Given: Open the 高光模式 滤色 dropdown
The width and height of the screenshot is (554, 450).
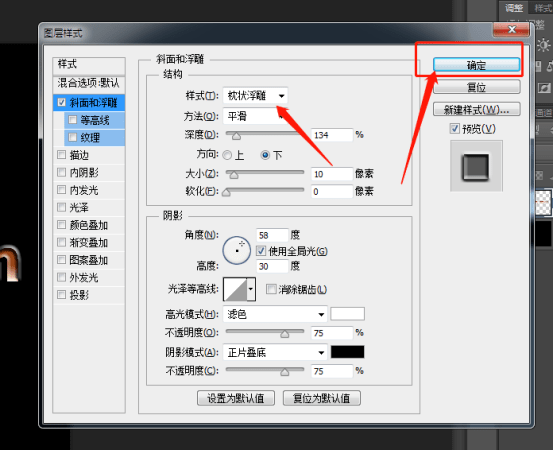Looking at the screenshot, I should click(x=275, y=314).
